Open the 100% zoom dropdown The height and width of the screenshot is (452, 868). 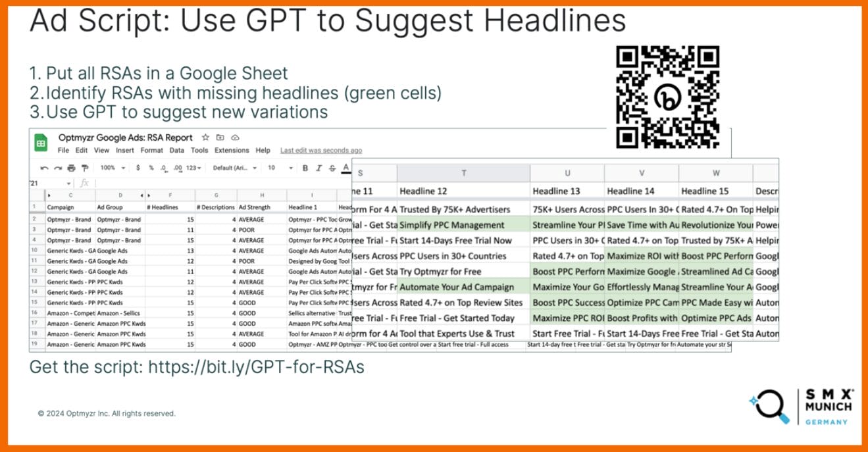pos(112,168)
